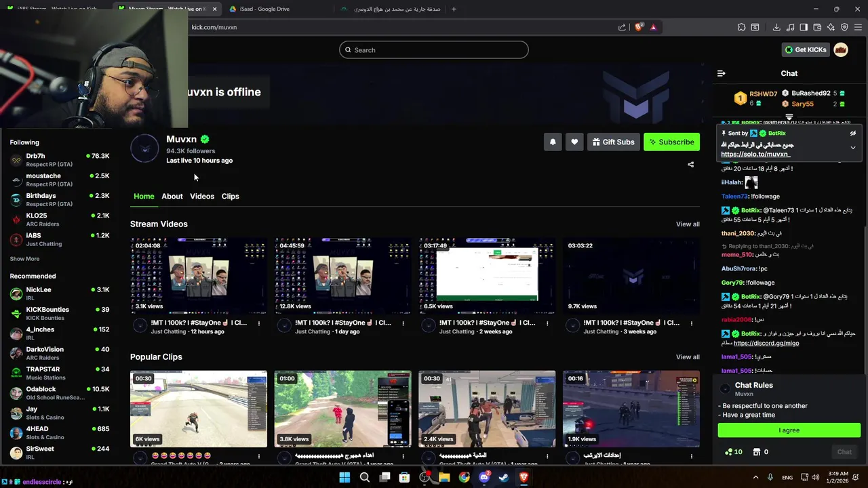
Task: Expand the gift leaderboard handle
Action: [x=789, y=117]
